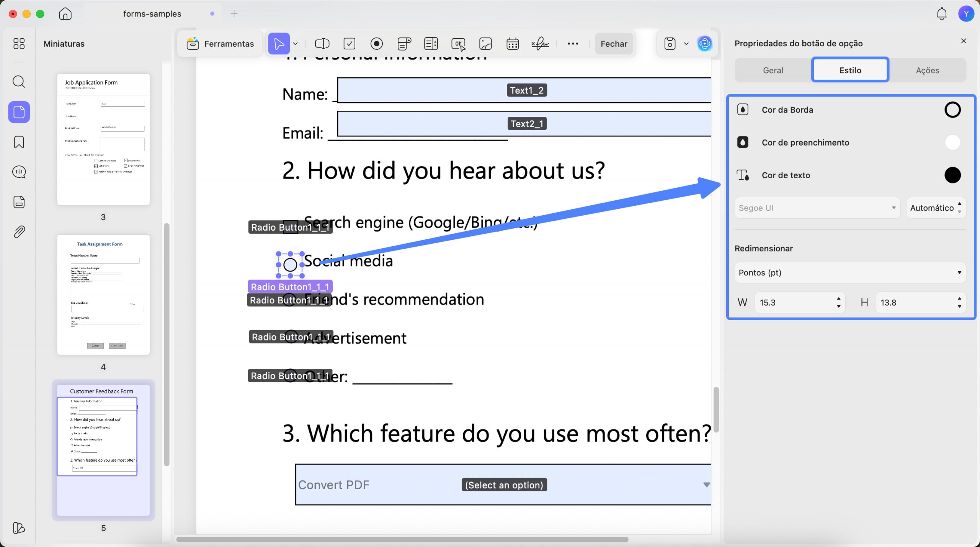Open the comments sidebar icon
This screenshot has width=980, height=547.
point(19,172)
